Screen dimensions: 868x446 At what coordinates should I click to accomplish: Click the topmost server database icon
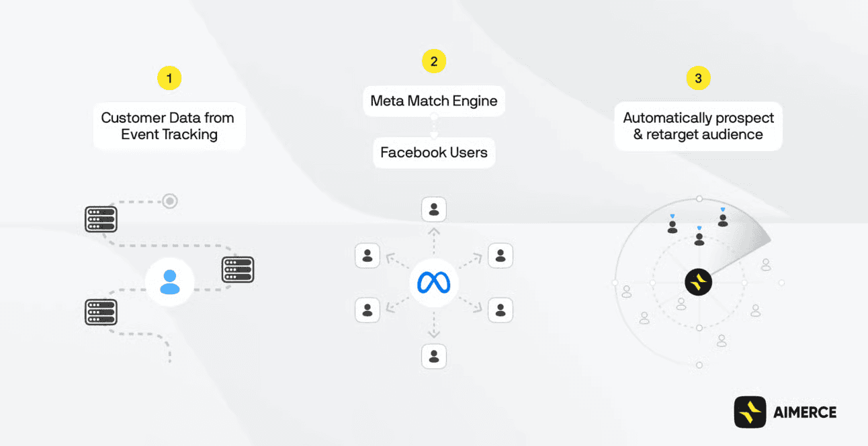[101, 219]
